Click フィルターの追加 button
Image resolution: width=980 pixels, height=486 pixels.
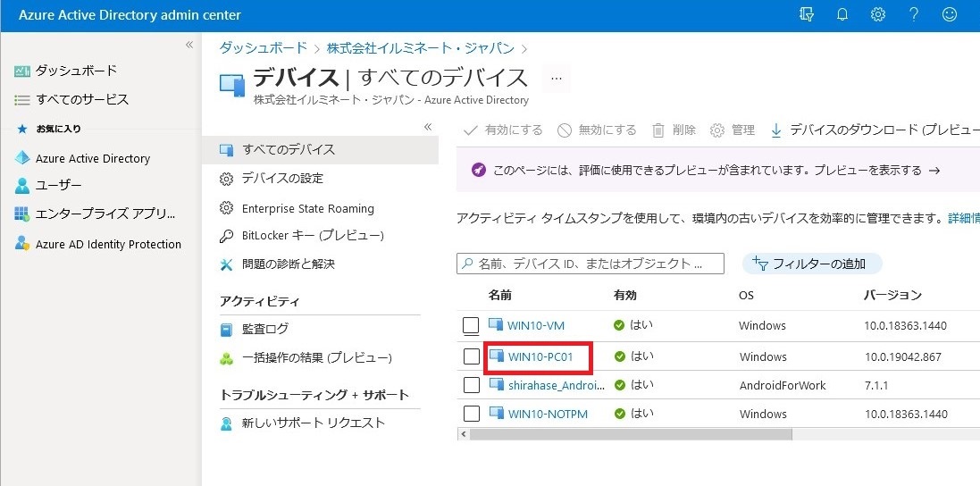812,264
